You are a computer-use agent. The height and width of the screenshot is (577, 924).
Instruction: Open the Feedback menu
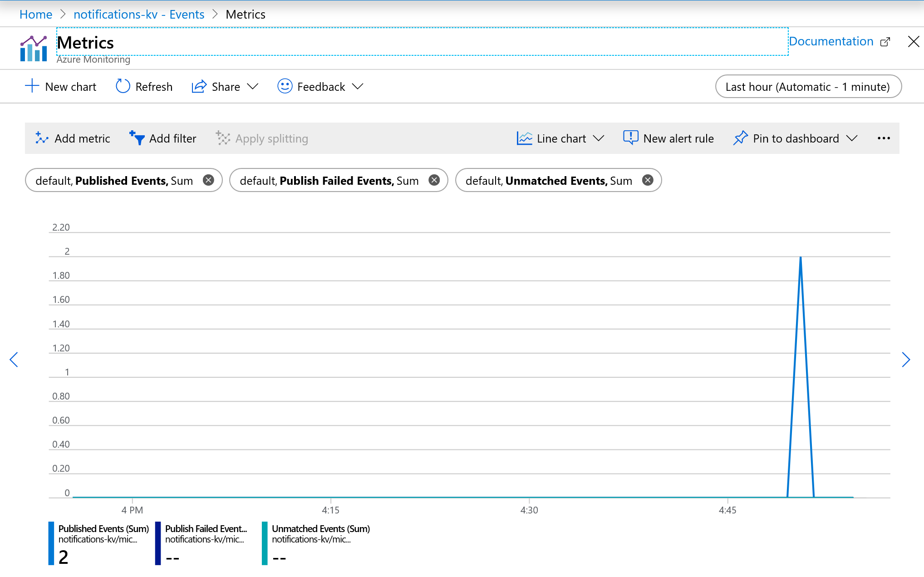pyautogui.click(x=320, y=87)
